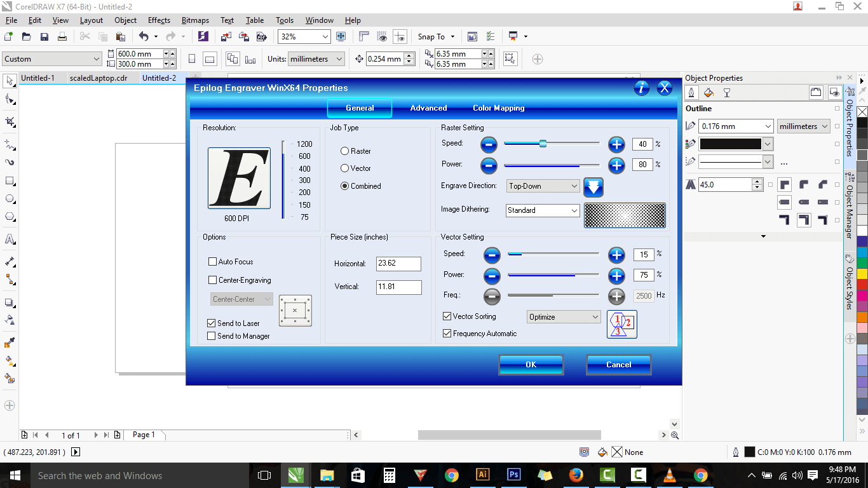Viewport: 868px width, 488px height.
Task: Decrease raster power with minus button
Action: coord(489,166)
